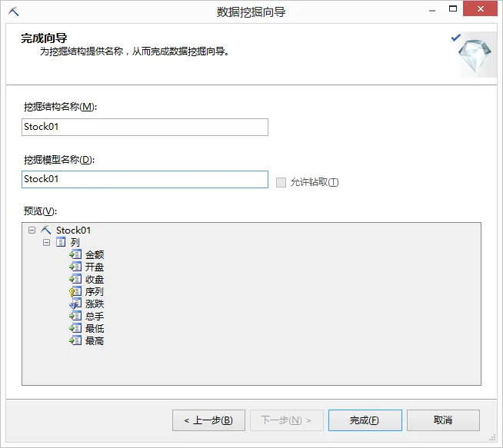Collapse the 列 columns node

[x=46, y=242]
